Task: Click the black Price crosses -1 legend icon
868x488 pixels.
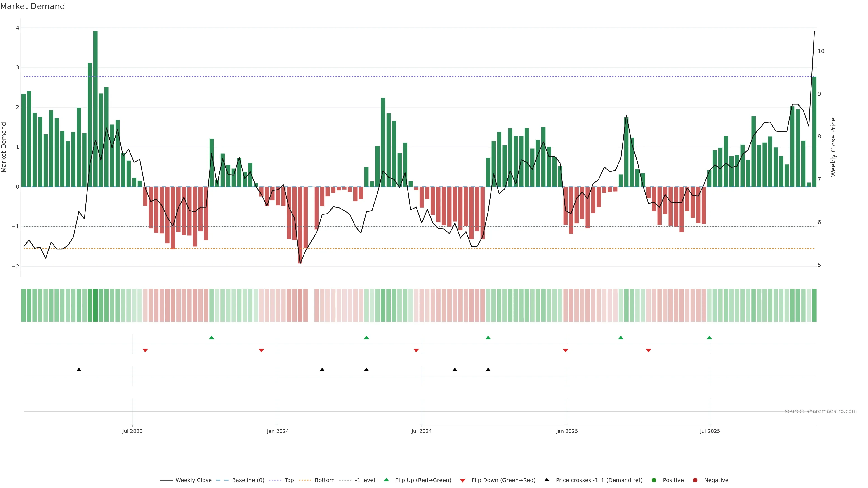Action: click(x=547, y=480)
